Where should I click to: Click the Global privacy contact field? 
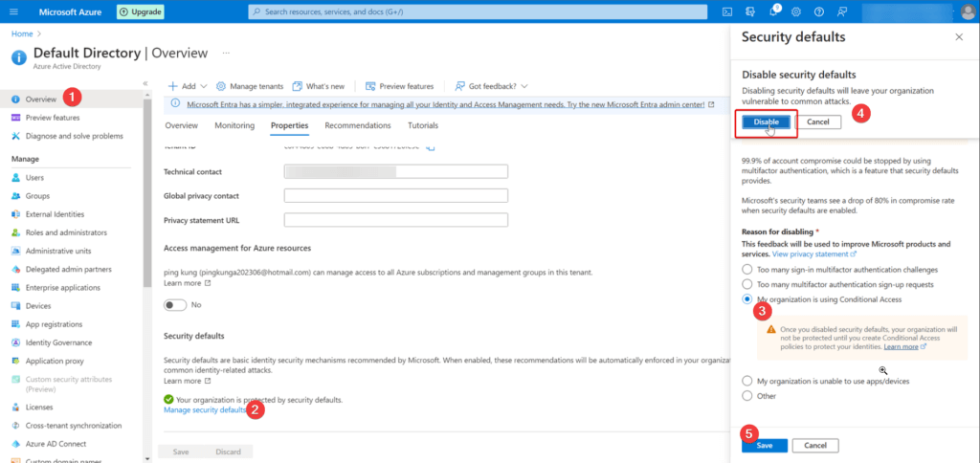(x=395, y=195)
